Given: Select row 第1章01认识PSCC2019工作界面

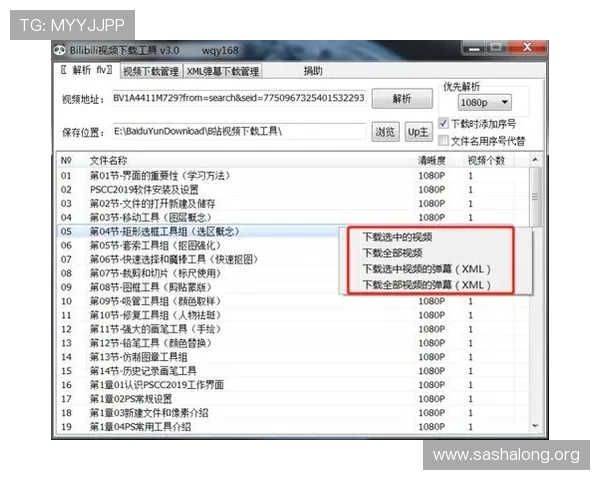Looking at the screenshot, I should tap(293, 385).
